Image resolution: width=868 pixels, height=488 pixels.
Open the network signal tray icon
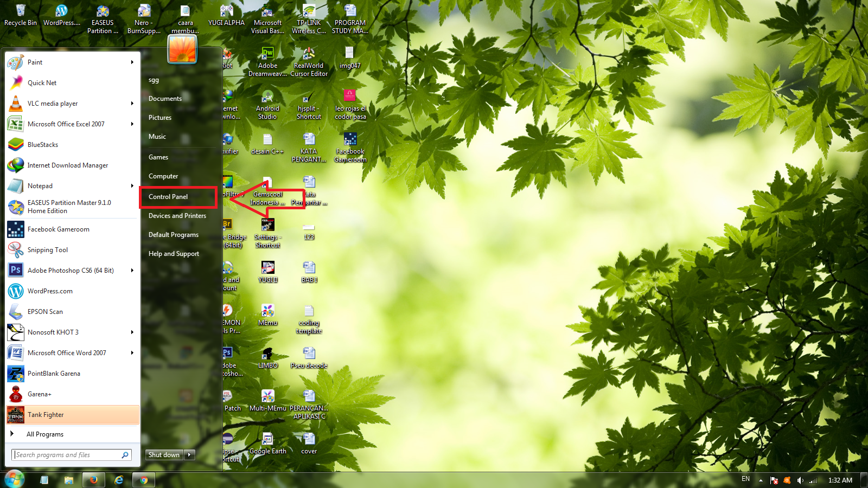tap(813, 480)
